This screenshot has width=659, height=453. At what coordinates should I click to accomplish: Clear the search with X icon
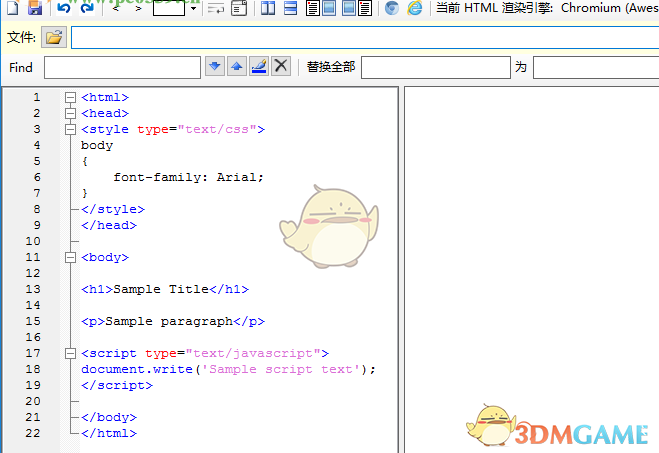coord(281,66)
